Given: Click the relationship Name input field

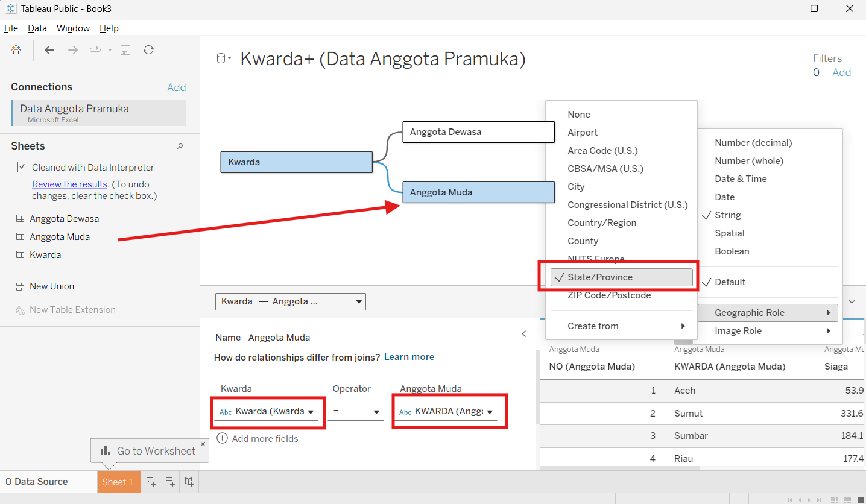Looking at the screenshot, I should 373,338.
